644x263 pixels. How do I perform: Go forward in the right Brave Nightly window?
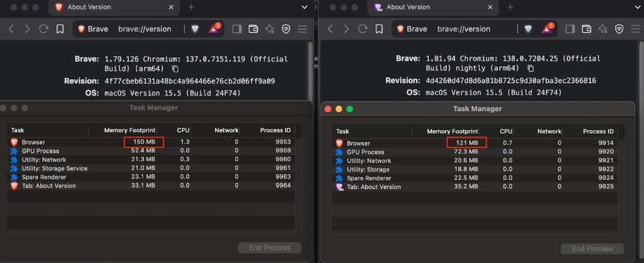[x=346, y=29]
